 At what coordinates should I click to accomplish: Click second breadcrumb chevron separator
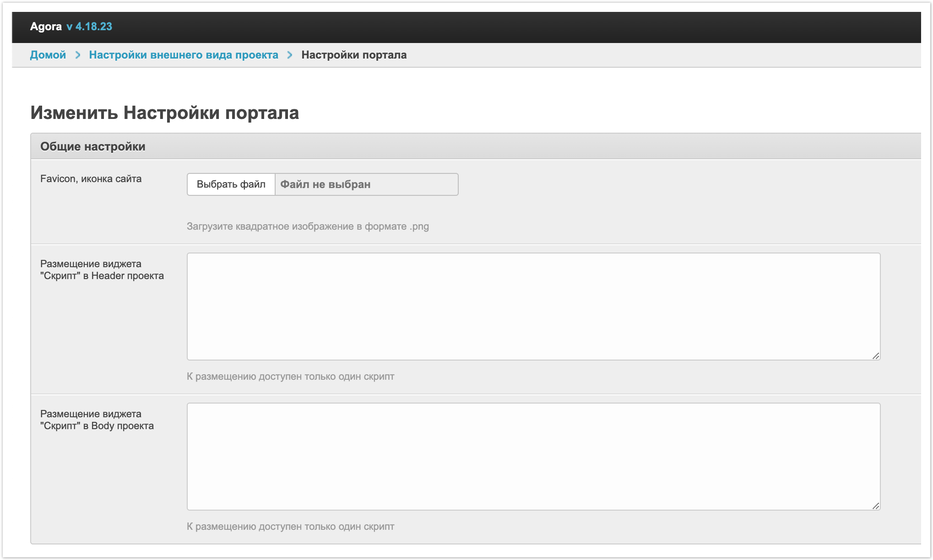(x=290, y=55)
